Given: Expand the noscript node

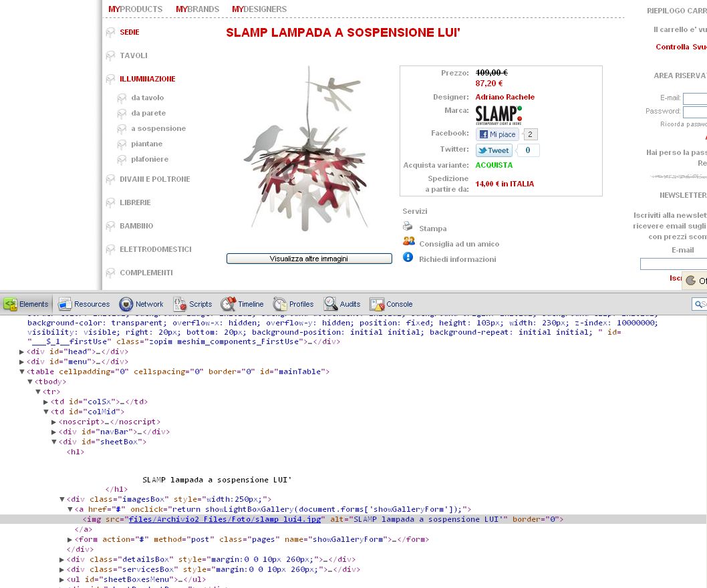Looking at the screenshot, I should click(53, 422).
